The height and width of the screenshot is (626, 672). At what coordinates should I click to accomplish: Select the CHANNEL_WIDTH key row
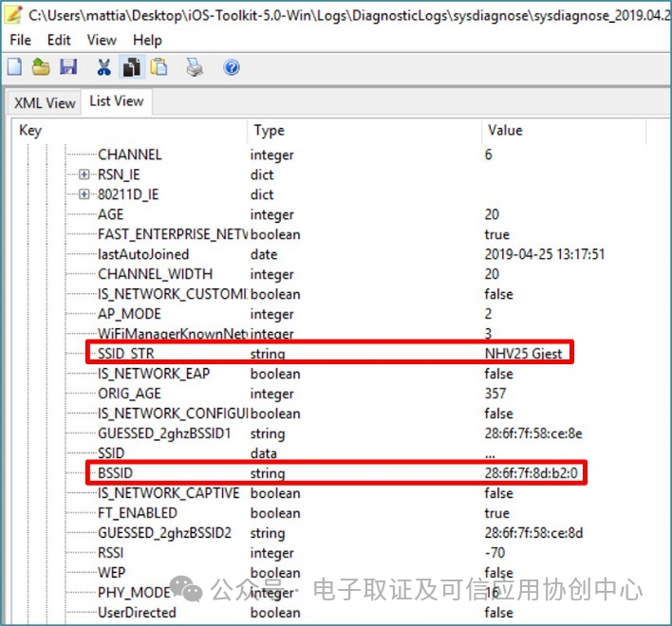(x=155, y=274)
